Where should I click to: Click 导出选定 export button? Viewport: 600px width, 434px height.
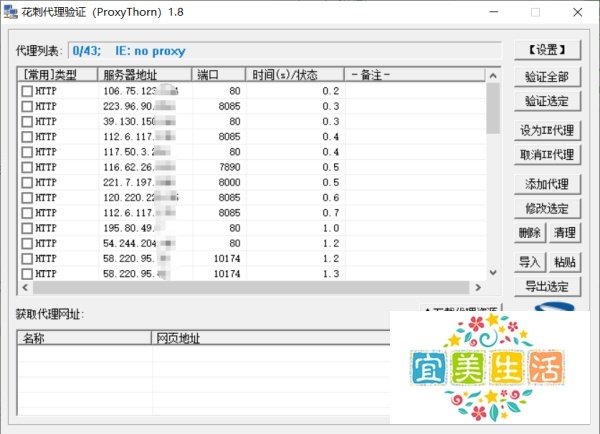pos(547,286)
